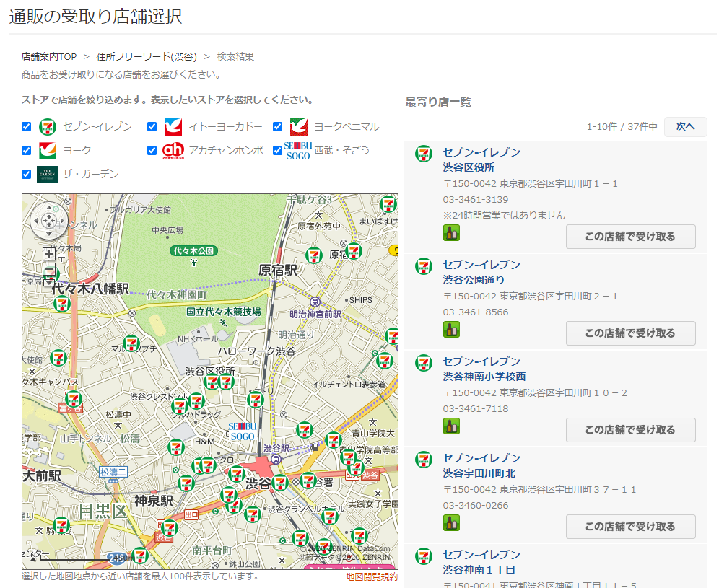Toggle the ヨーク store checkbox

pyautogui.click(x=27, y=150)
